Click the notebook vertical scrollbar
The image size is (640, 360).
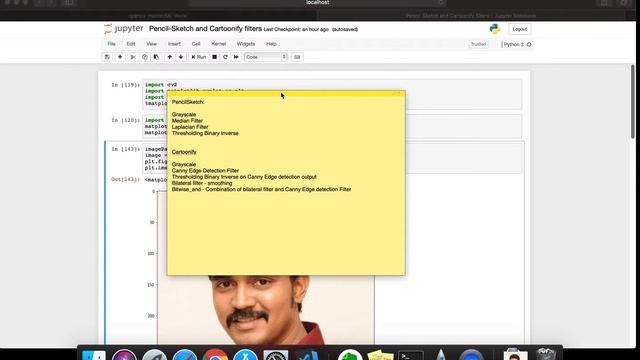point(633,102)
